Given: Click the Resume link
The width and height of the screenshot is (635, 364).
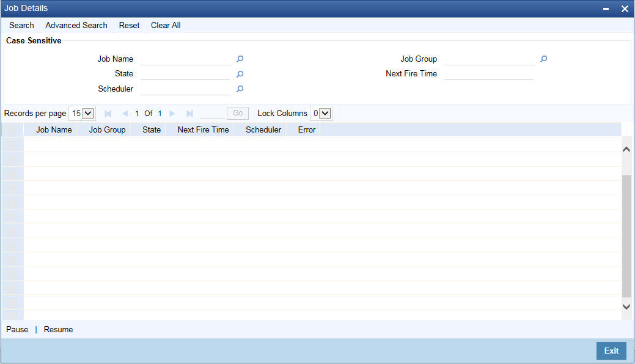Looking at the screenshot, I should 58,330.
